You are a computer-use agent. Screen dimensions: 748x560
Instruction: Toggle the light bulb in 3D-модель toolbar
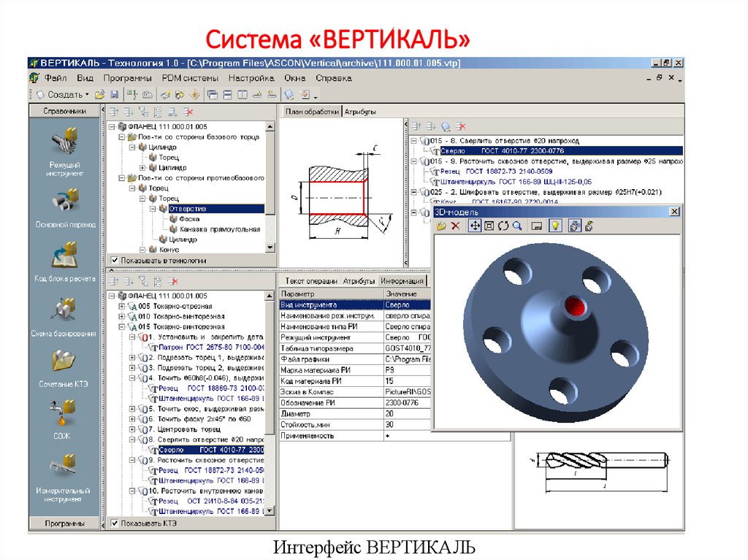(555, 226)
